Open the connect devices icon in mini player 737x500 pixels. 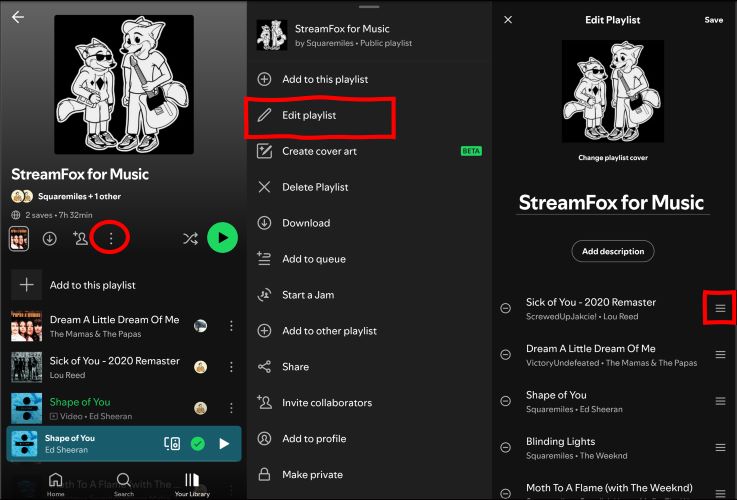[172, 443]
